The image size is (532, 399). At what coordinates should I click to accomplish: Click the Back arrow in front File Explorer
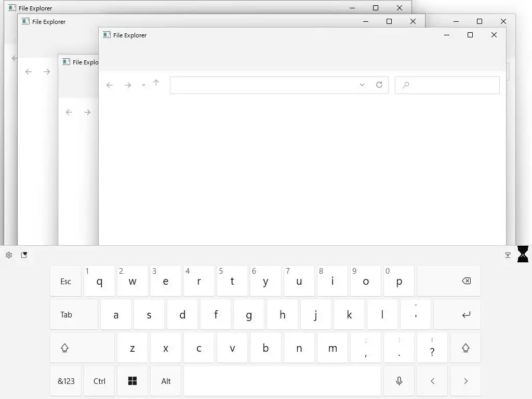[x=109, y=85]
